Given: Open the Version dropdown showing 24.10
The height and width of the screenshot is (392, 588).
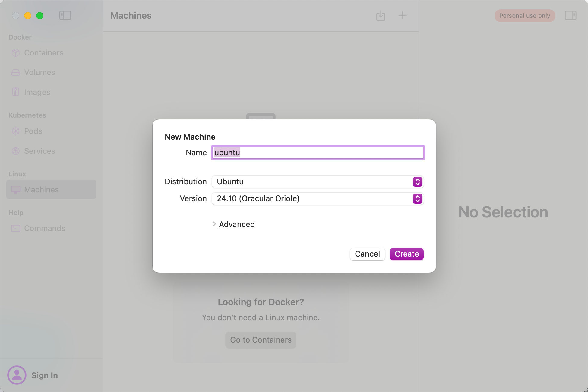Looking at the screenshot, I should [318, 198].
